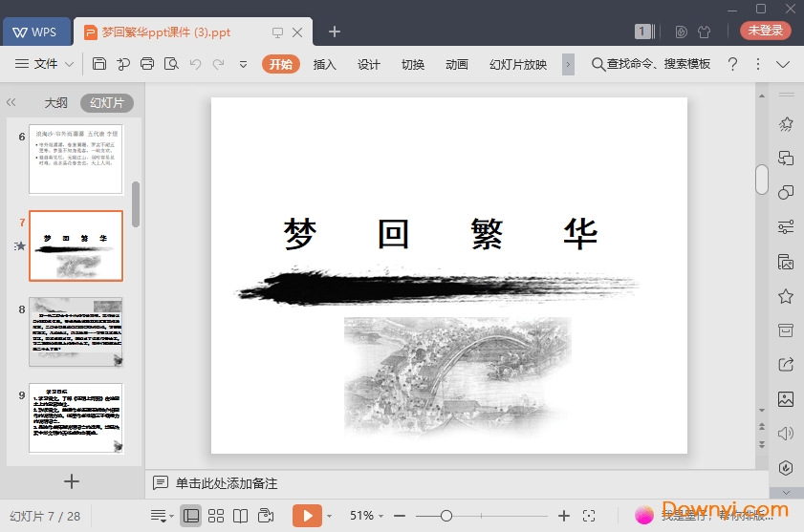The width and height of the screenshot is (804, 532).
Task: Click the 未登录 login button
Action: (765, 31)
